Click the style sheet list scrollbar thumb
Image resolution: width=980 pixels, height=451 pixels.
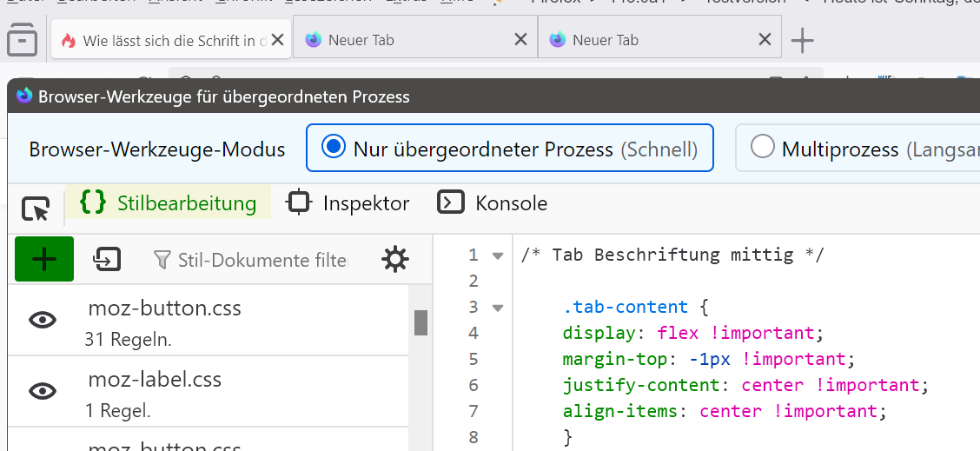pyautogui.click(x=420, y=322)
